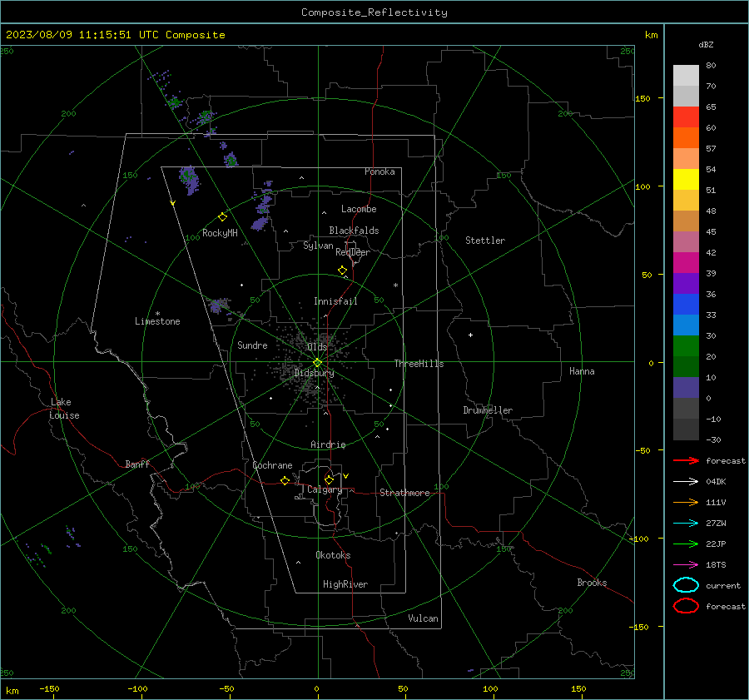Click the 18TS legend label
This screenshot has height=700, width=749.
point(716,565)
